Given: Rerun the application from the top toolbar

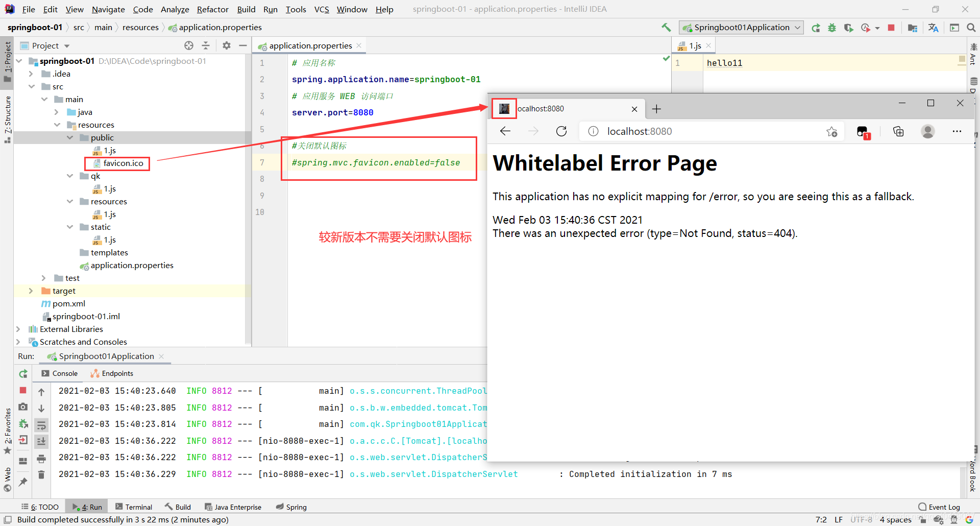Looking at the screenshot, I should (x=816, y=28).
